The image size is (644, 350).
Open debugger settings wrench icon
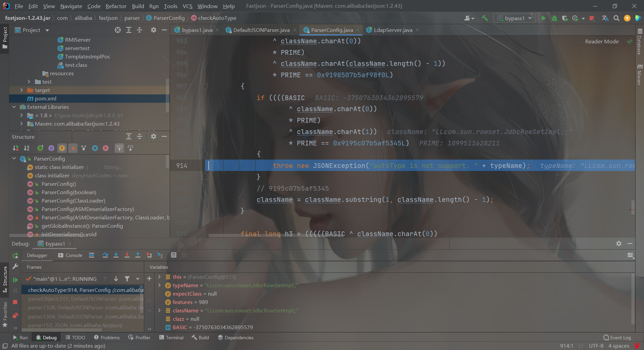click(x=15, y=267)
